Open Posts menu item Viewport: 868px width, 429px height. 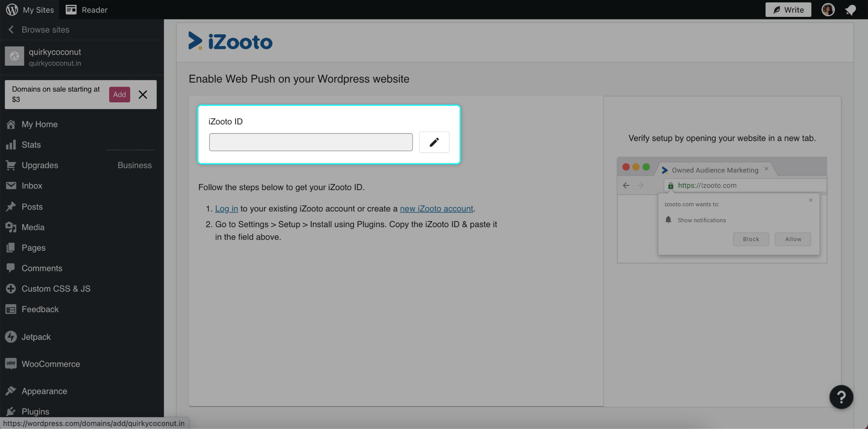pos(32,207)
